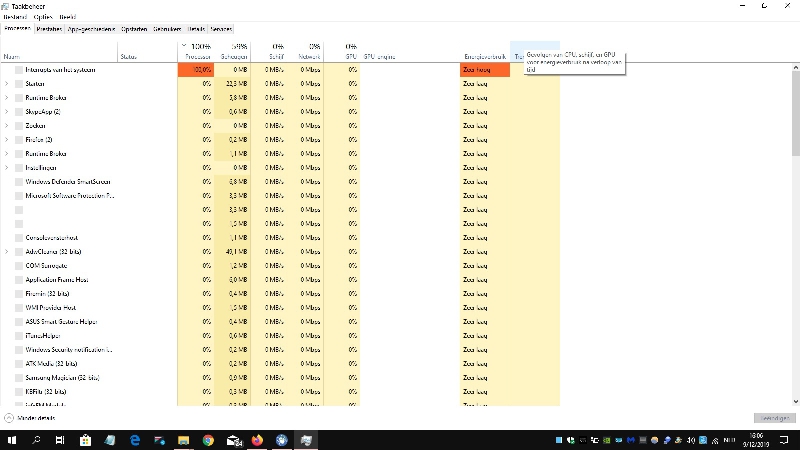
Task: Open the Mail app taskbar icon
Action: click(233, 439)
